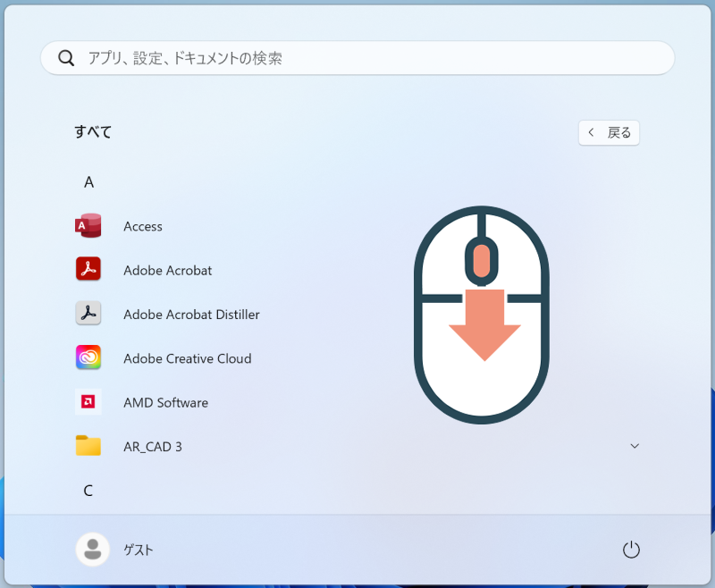Select the "Access" app name

click(x=143, y=227)
